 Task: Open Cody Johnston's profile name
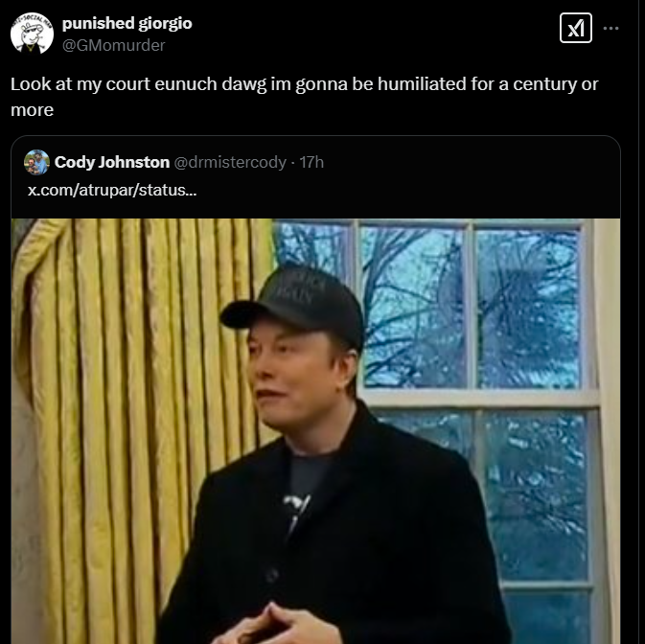click(111, 162)
